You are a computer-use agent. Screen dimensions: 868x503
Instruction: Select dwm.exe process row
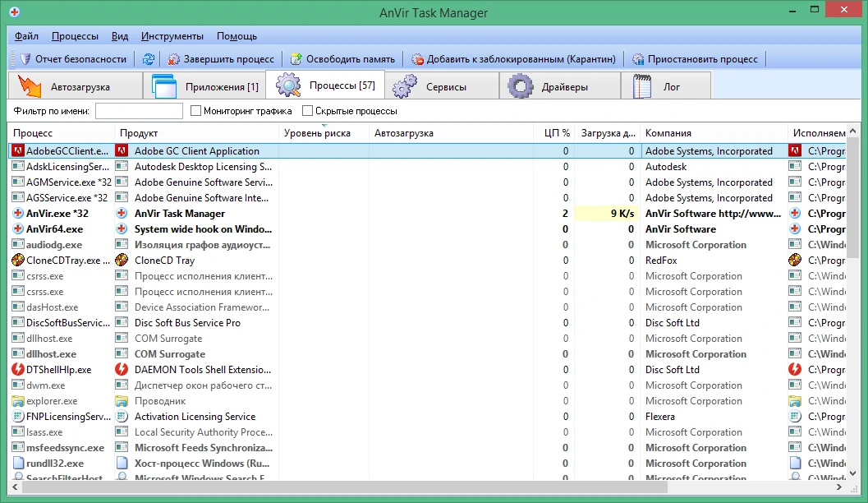(427, 385)
